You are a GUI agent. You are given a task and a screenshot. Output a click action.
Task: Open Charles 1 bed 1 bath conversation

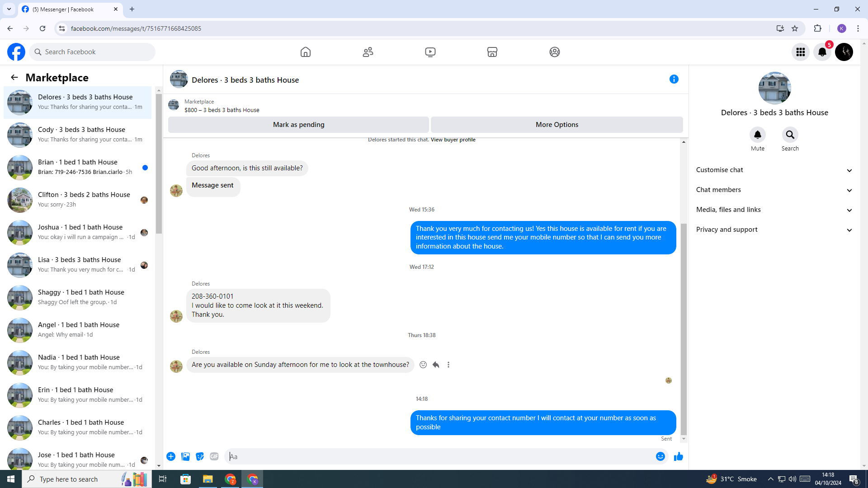pyautogui.click(x=77, y=427)
